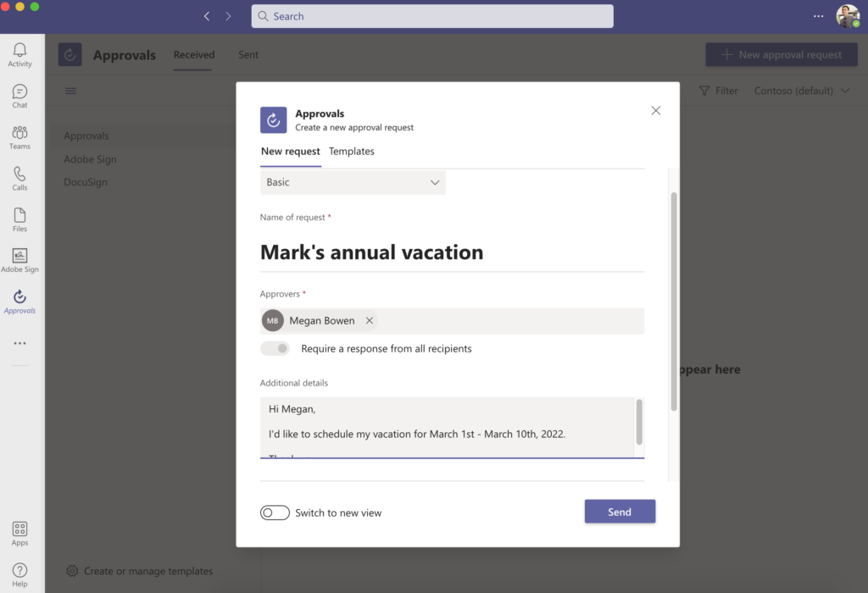The image size is (868, 593).
Task: Open settings and more ellipsis menu
Action: (x=818, y=16)
